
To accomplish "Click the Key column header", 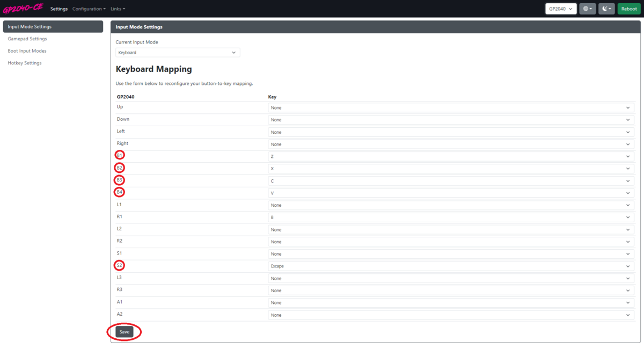I will (x=272, y=97).
